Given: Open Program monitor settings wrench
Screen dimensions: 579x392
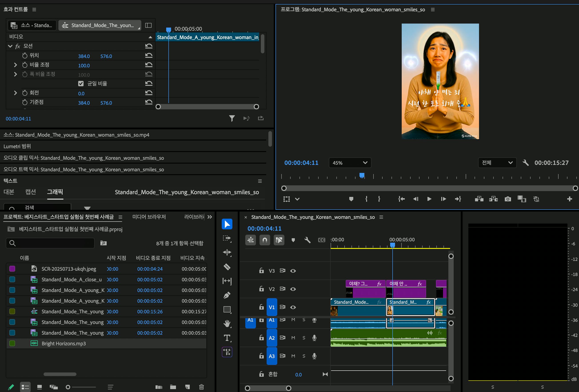Looking at the screenshot, I should coord(525,163).
